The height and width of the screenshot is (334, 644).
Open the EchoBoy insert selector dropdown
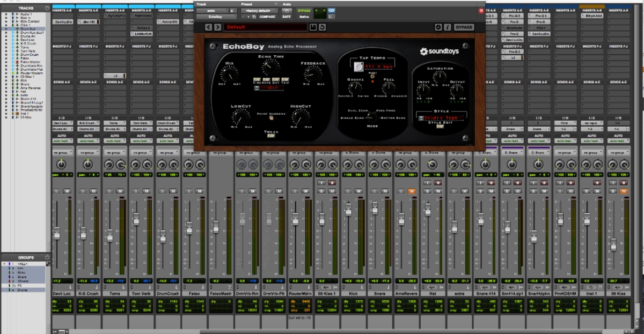pyautogui.click(x=216, y=17)
